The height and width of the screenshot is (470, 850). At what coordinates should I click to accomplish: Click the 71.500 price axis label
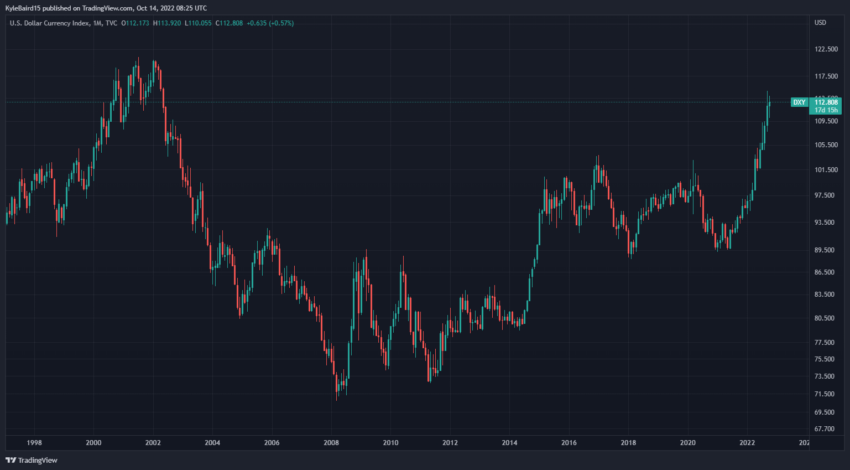pos(826,394)
